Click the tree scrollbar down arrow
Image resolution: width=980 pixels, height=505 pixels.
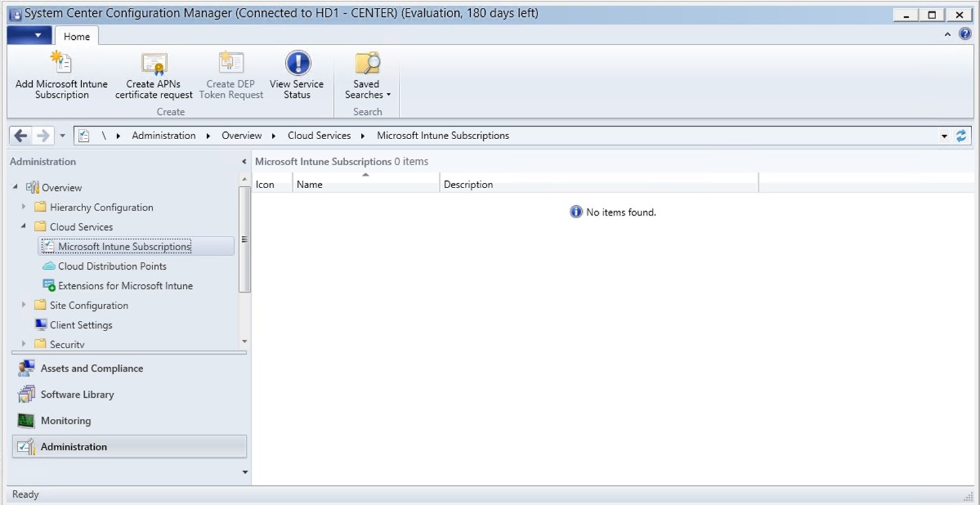click(x=245, y=341)
